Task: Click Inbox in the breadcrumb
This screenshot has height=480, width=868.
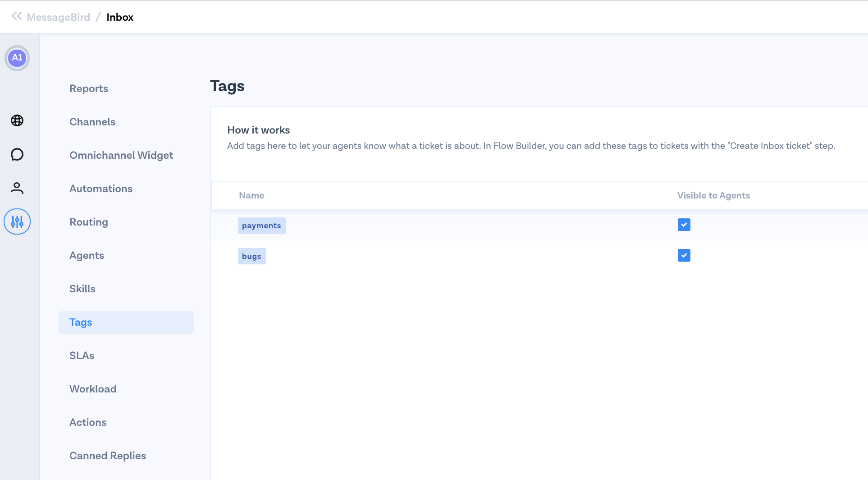Action: click(120, 17)
